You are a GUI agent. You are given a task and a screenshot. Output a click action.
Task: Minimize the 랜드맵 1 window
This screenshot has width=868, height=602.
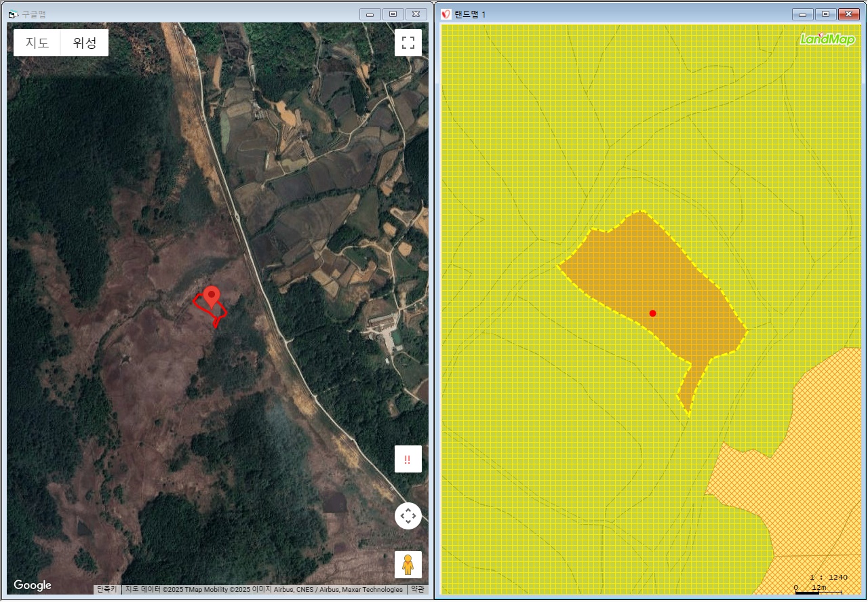803,14
